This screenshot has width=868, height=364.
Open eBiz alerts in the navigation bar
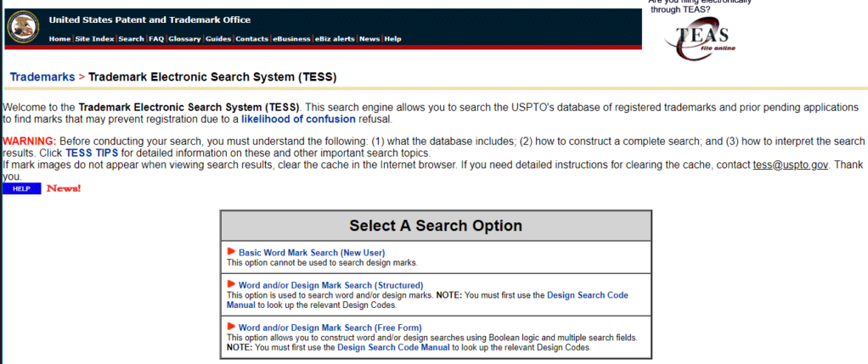(x=335, y=39)
